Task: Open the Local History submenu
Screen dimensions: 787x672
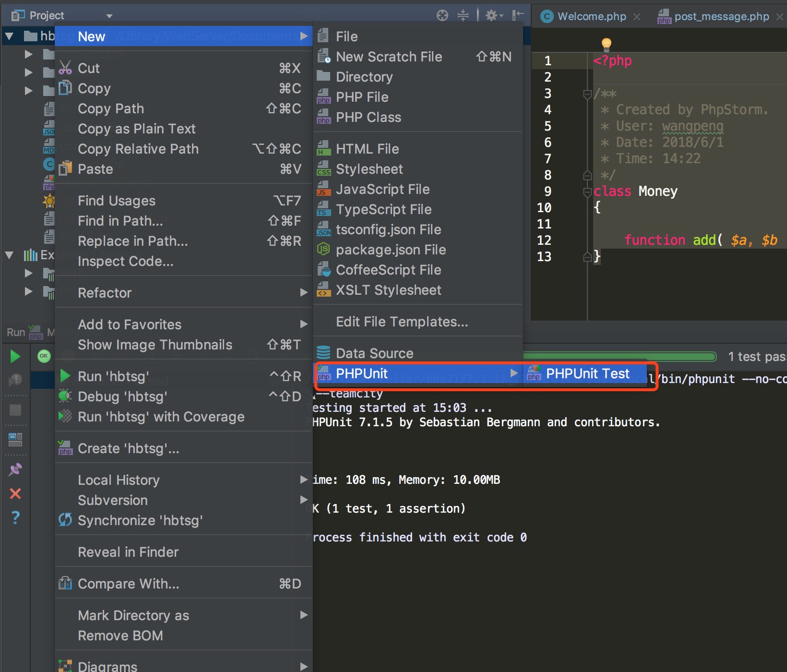Action: [x=183, y=480]
